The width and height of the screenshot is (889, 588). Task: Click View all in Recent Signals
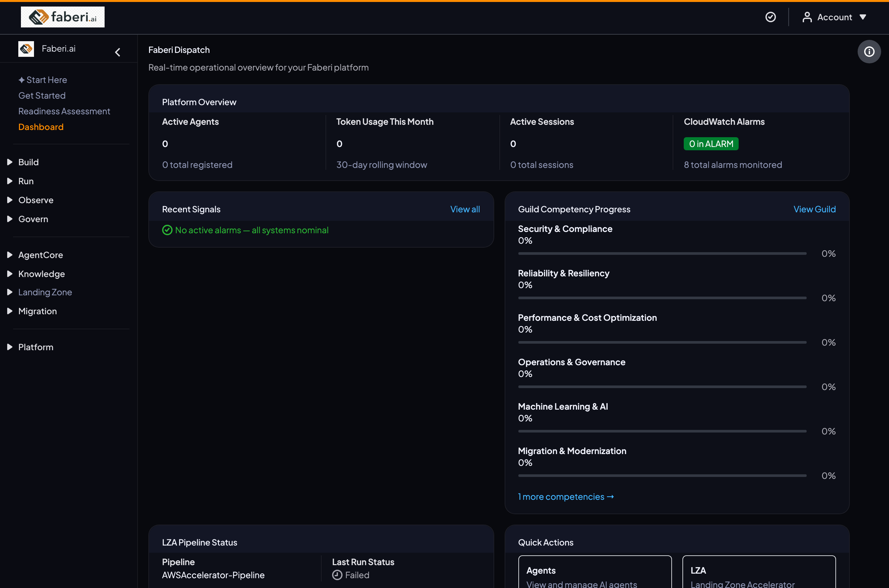tap(465, 209)
